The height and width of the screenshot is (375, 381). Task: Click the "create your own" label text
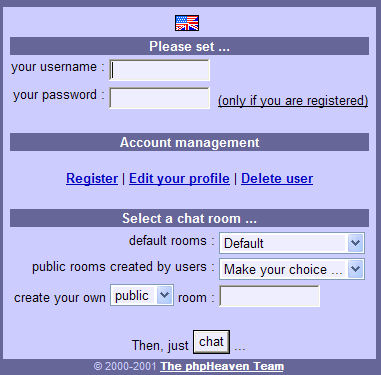(x=60, y=298)
